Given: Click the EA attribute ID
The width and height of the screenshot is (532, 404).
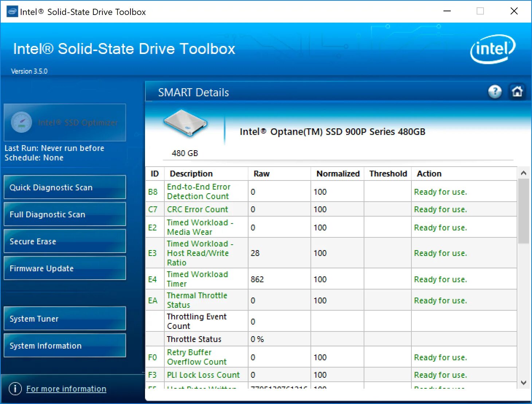Looking at the screenshot, I should pos(153,300).
